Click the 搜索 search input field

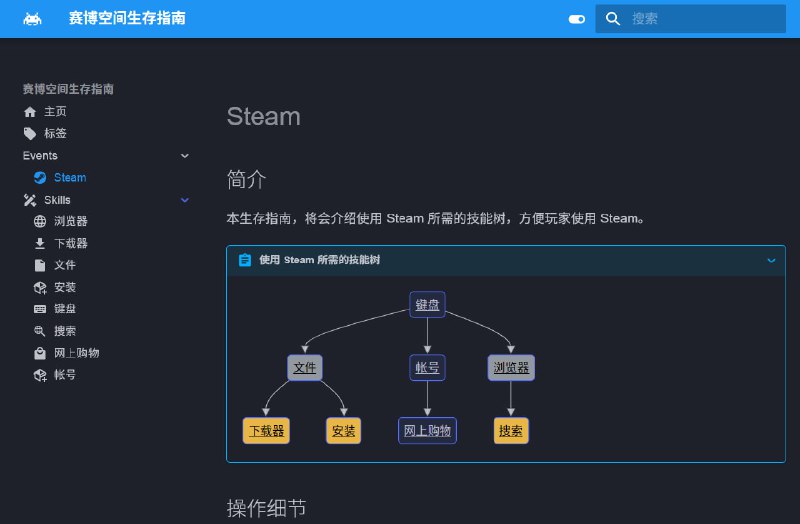click(x=700, y=18)
